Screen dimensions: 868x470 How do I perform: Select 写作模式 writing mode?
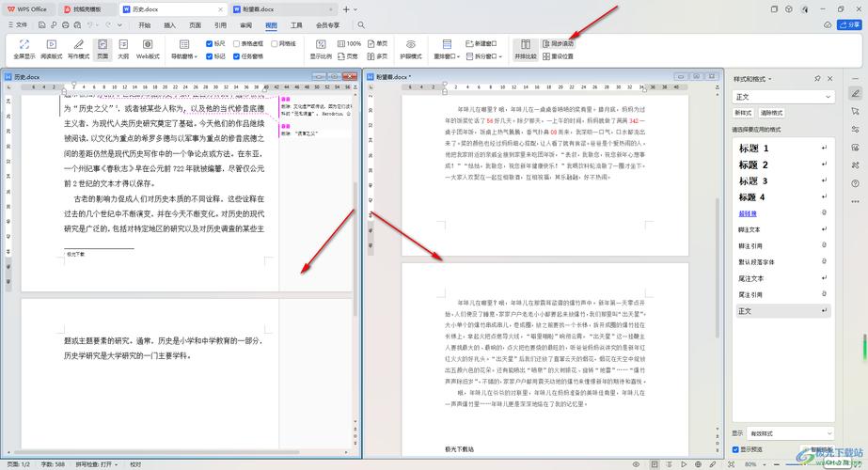[x=79, y=49]
